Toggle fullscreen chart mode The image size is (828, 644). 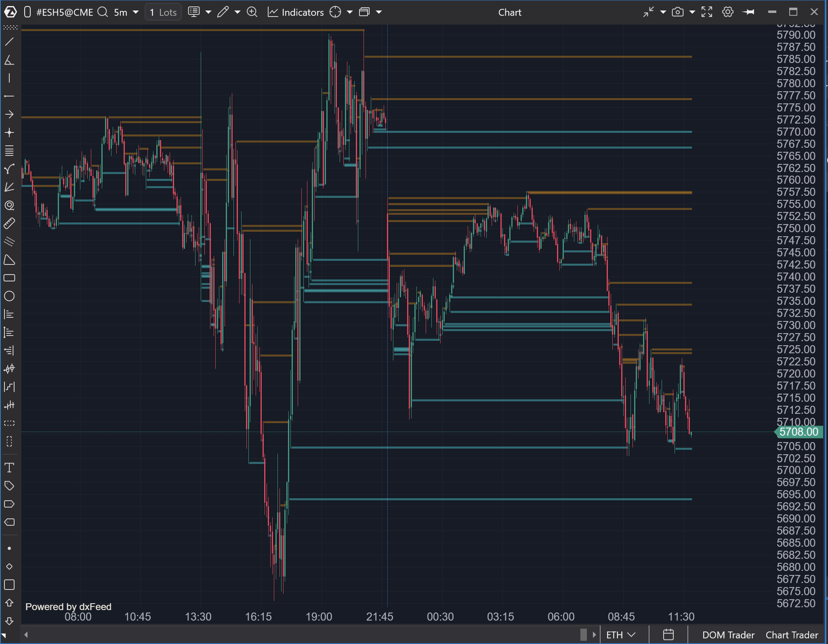pos(707,12)
